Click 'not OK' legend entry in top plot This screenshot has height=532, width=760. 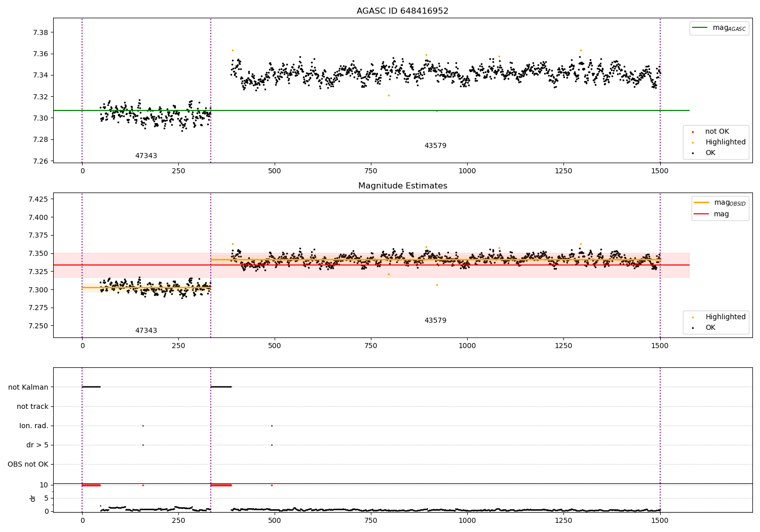717,132
